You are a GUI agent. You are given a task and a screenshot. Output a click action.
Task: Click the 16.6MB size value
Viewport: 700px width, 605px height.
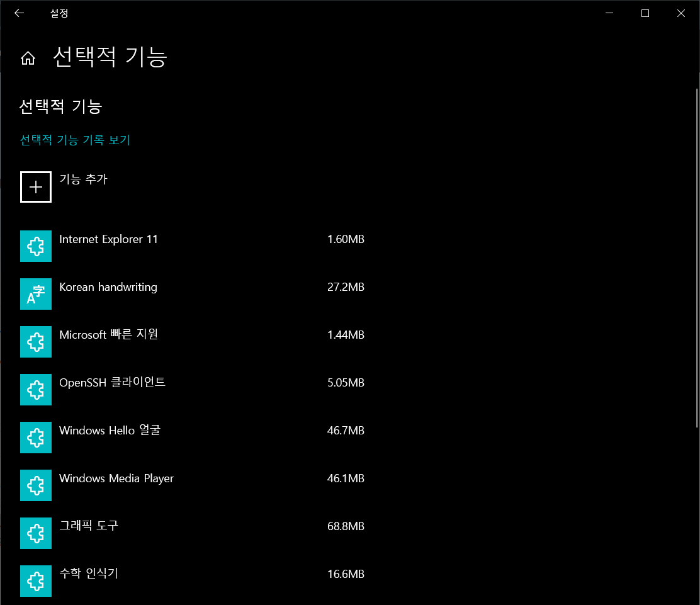(x=346, y=574)
